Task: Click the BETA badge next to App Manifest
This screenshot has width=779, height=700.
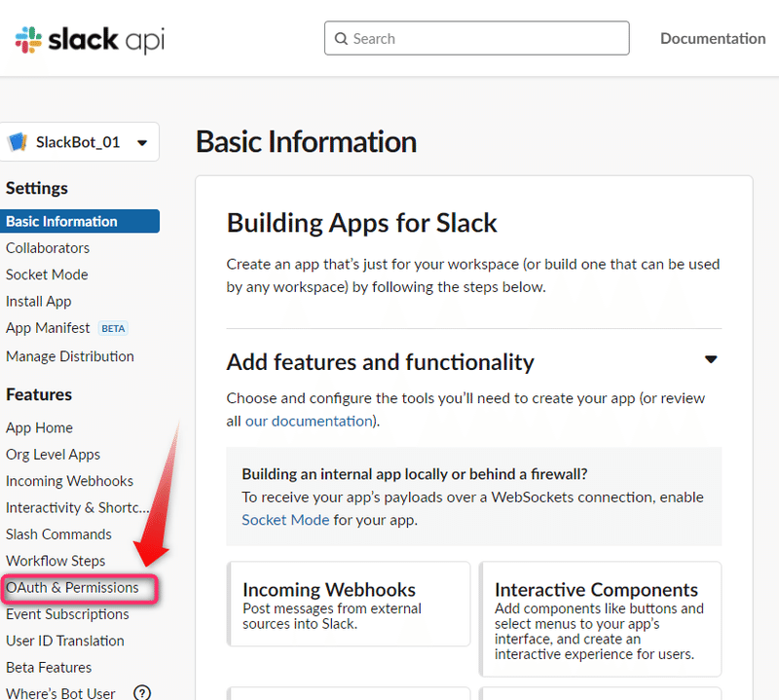Action: pyautogui.click(x=113, y=328)
